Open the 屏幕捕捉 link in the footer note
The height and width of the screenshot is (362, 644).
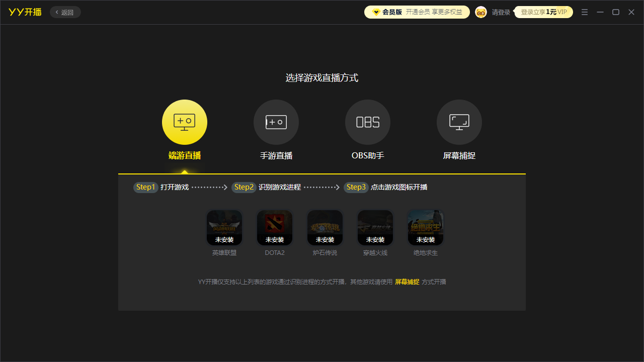coord(407,282)
